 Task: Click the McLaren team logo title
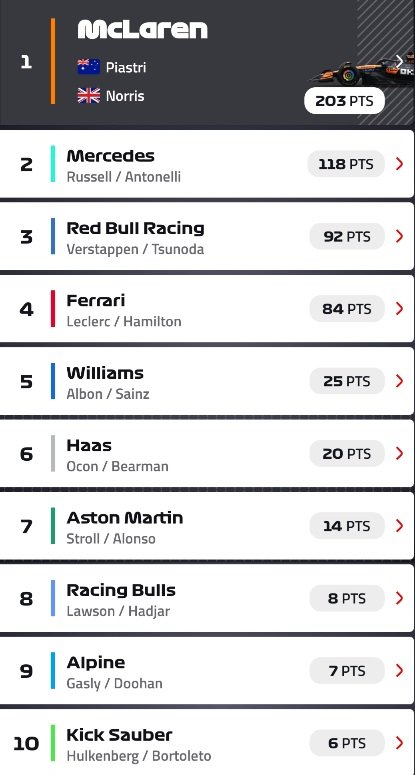[142, 30]
